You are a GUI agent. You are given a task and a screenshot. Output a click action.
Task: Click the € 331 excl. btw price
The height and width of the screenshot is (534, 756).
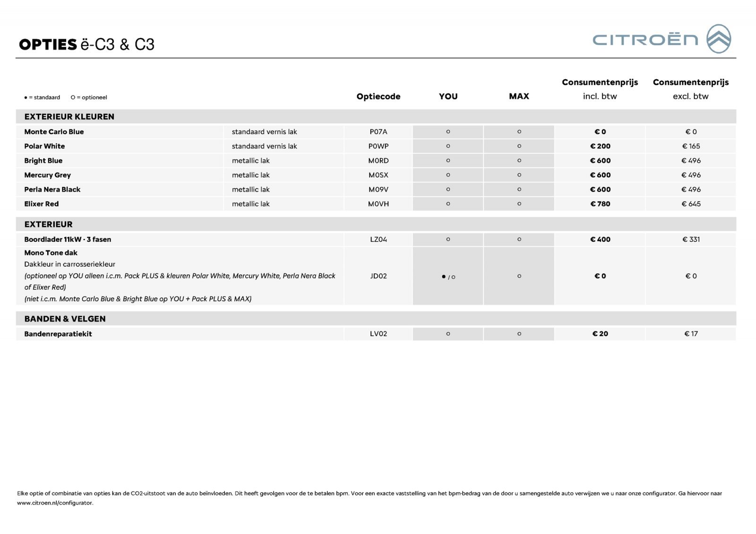pos(691,239)
